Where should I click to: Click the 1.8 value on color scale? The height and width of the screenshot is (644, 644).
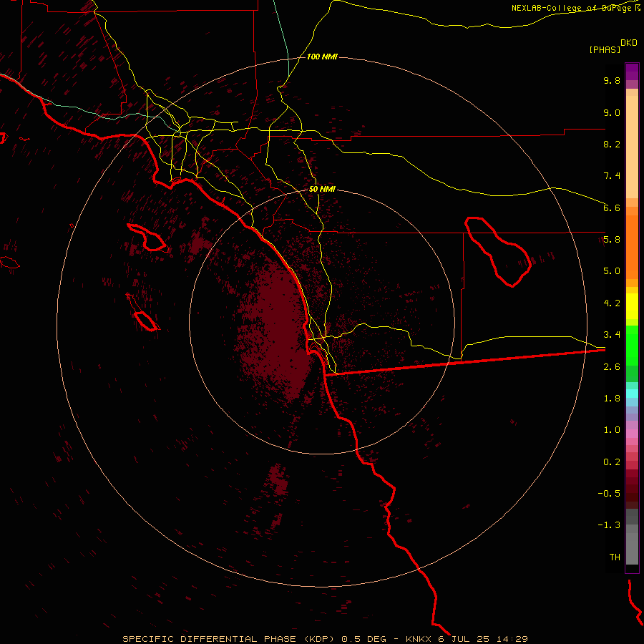pyautogui.click(x=612, y=399)
